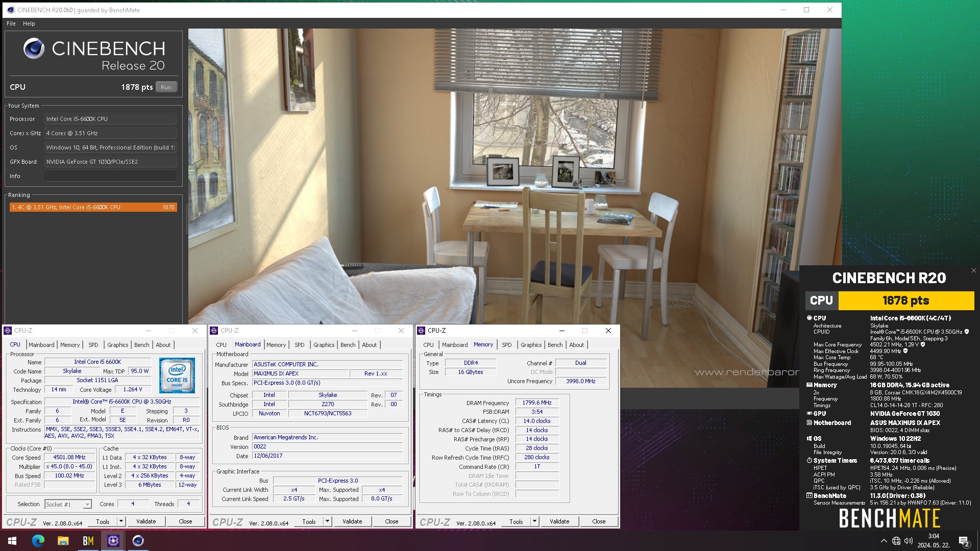
Task: Open Bench tab in first CPU-Z window
Action: coord(142,345)
